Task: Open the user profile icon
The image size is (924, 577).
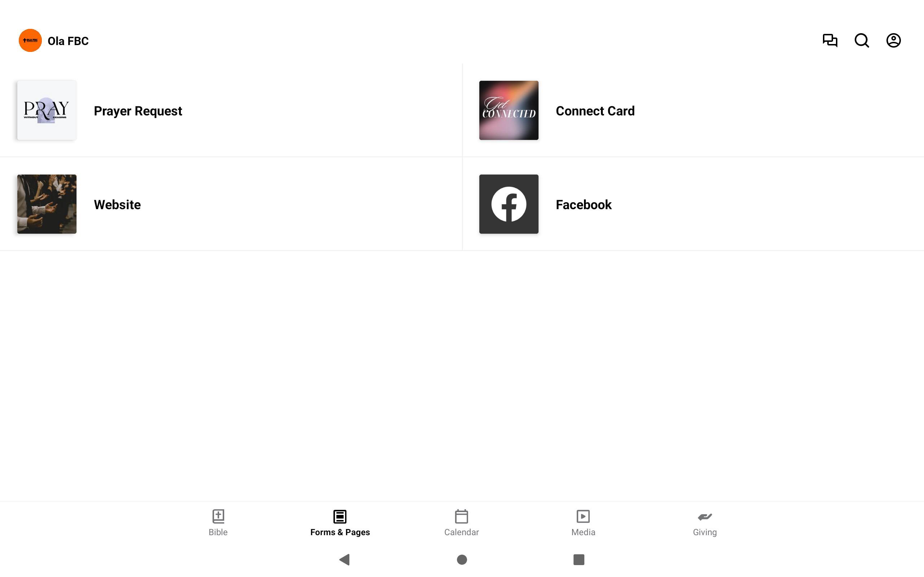Action: tap(893, 40)
